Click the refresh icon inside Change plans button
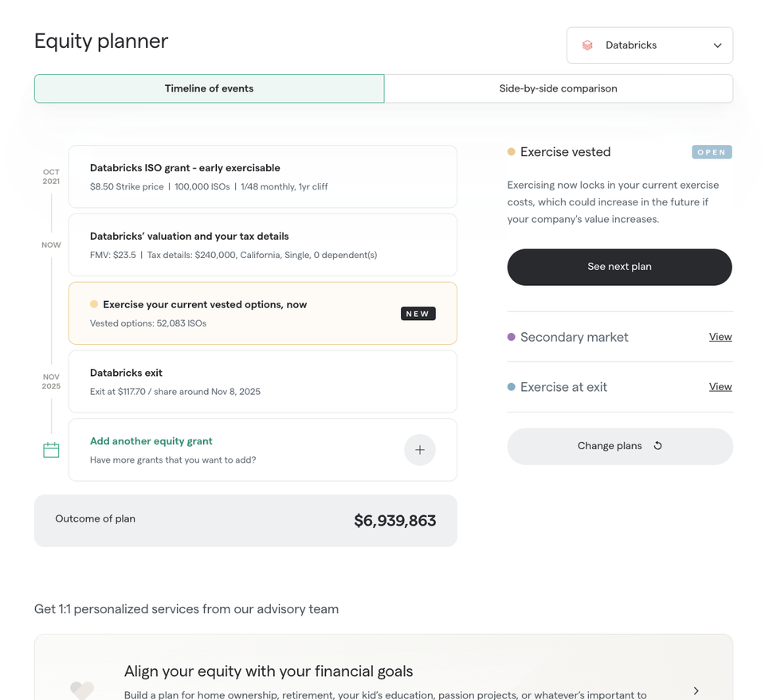This screenshot has height=700, width=765. click(658, 446)
